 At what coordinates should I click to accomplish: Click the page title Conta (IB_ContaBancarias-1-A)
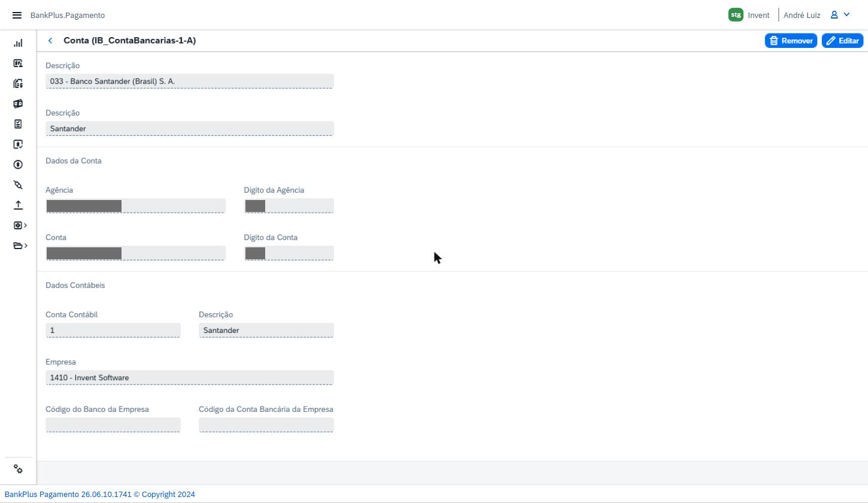tap(130, 41)
